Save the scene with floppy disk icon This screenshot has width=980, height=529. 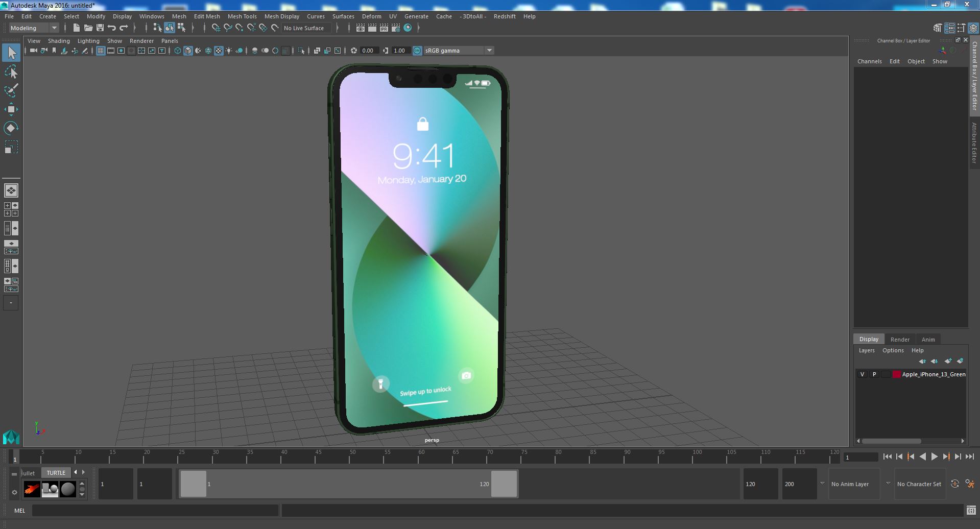(x=100, y=28)
